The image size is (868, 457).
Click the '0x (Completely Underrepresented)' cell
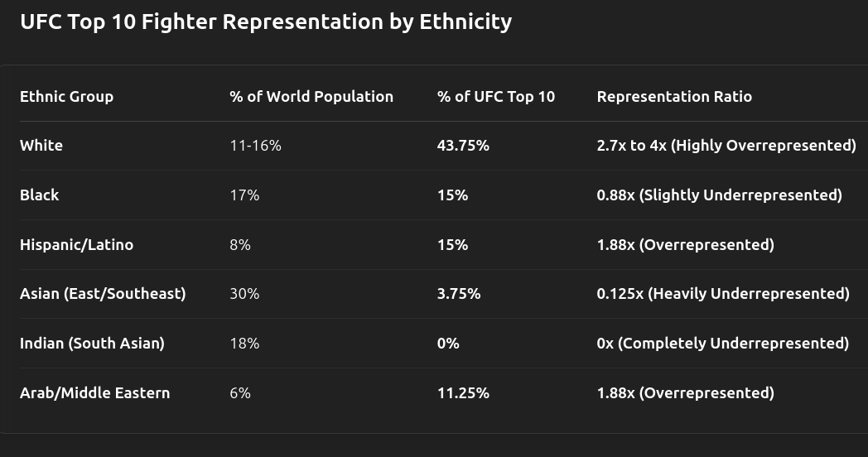pyautogui.click(x=722, y=343)
